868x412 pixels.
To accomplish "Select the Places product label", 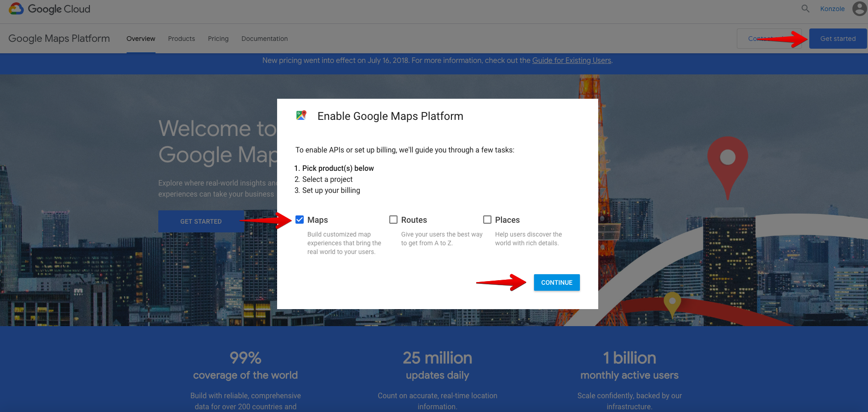I will [507, 220].
